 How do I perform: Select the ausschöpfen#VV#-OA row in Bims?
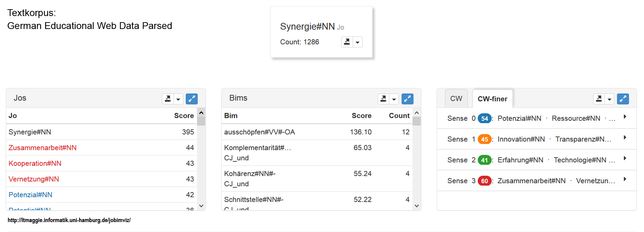tap(260, 132)
